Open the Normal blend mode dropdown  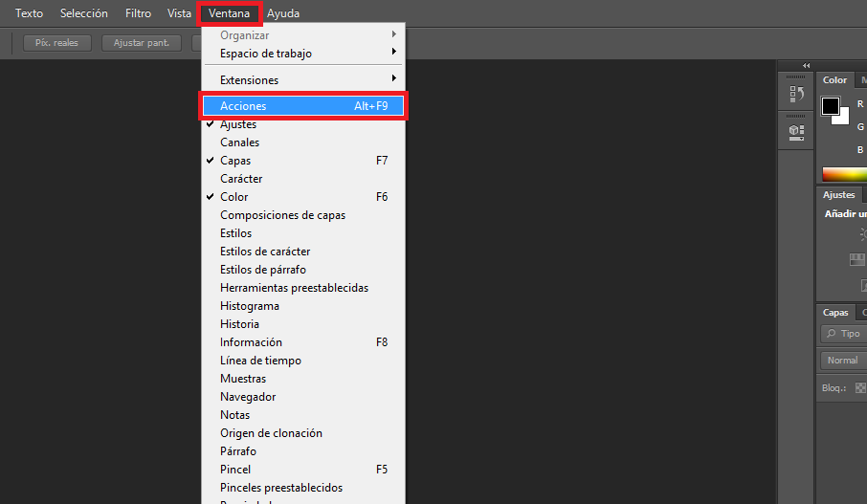point(844,361)
